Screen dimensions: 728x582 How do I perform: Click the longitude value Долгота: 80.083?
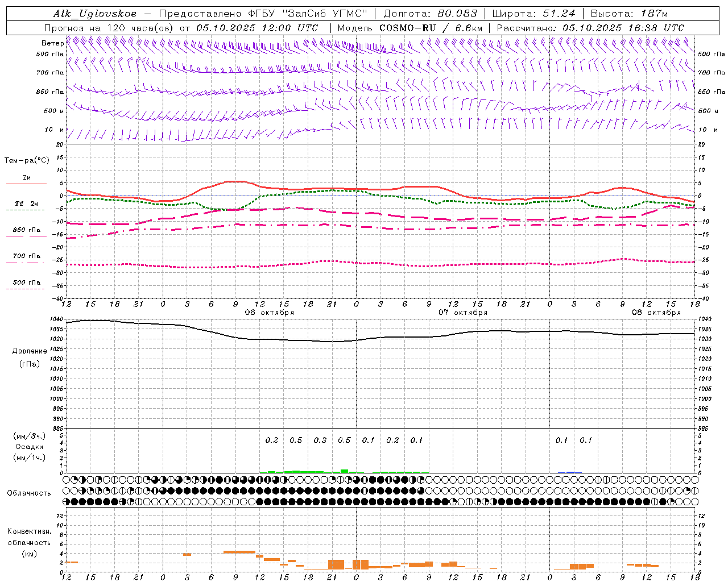click(x=431, y=14)
